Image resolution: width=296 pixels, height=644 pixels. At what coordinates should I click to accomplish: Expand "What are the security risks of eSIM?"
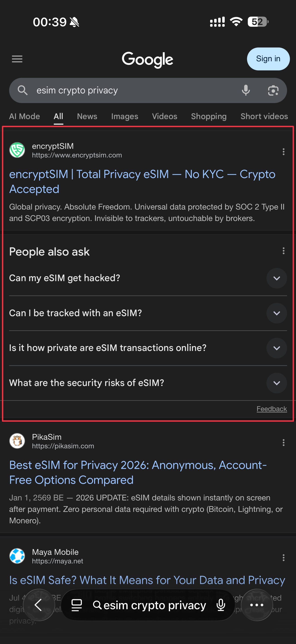click(x=276, y=383)
